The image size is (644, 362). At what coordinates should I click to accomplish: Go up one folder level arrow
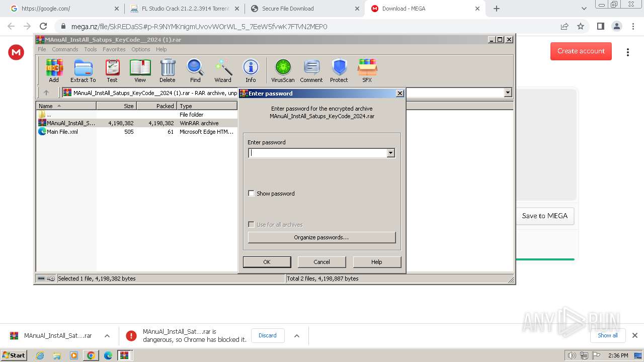click(x=46, y=93)
